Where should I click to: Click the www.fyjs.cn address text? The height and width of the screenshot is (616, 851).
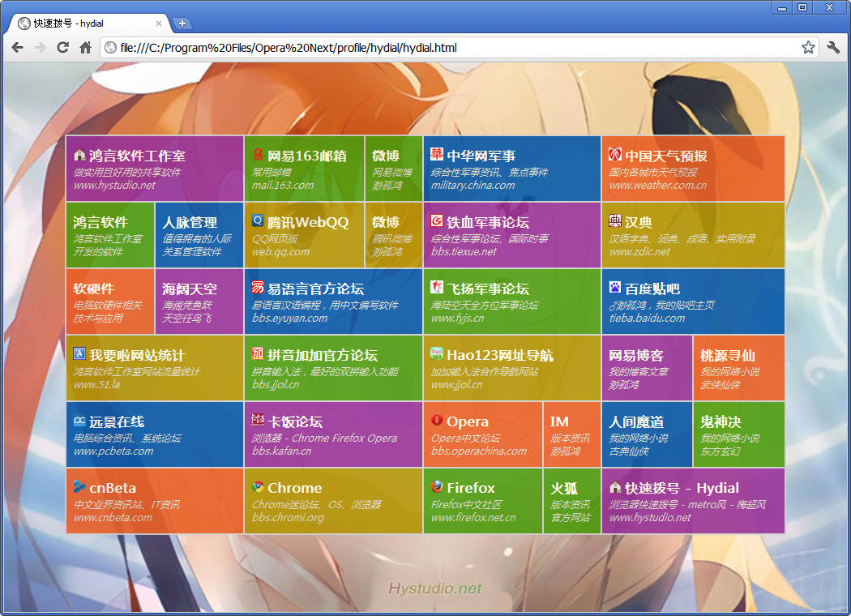click(458, 318)
